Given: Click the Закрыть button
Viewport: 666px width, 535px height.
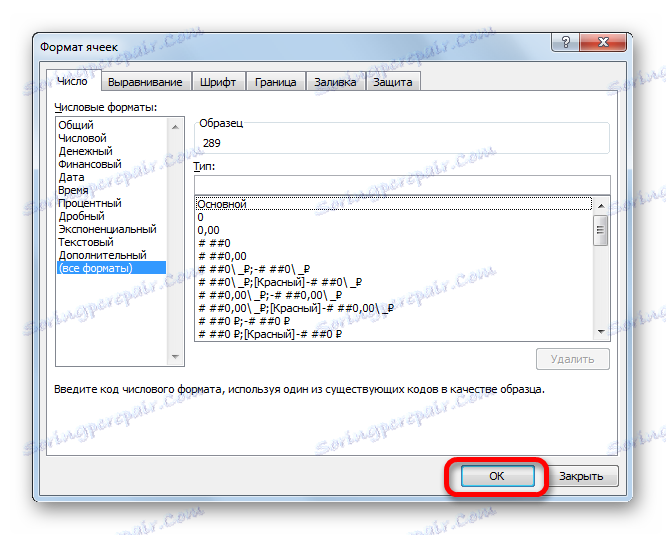Looking at the screenshot, I should 581,476.
